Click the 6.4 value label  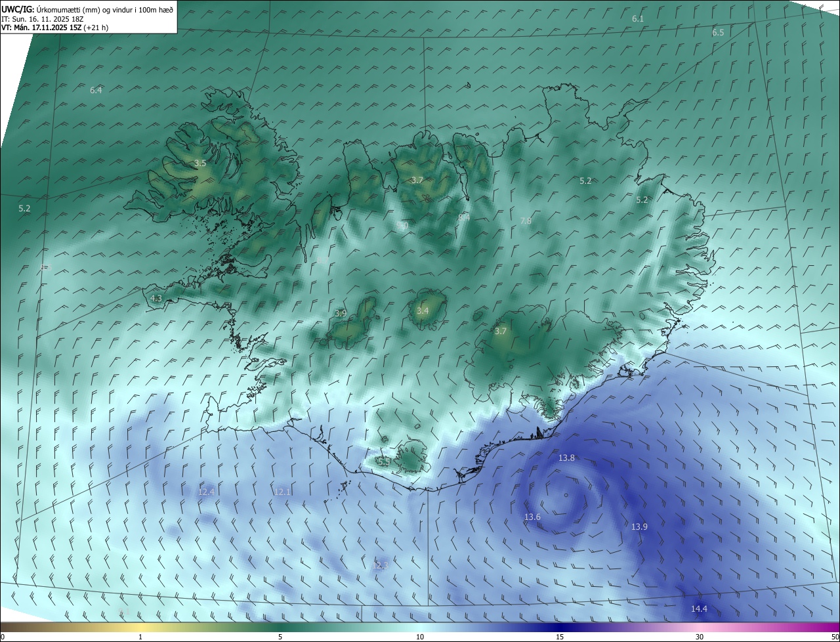tap(96, 90)
